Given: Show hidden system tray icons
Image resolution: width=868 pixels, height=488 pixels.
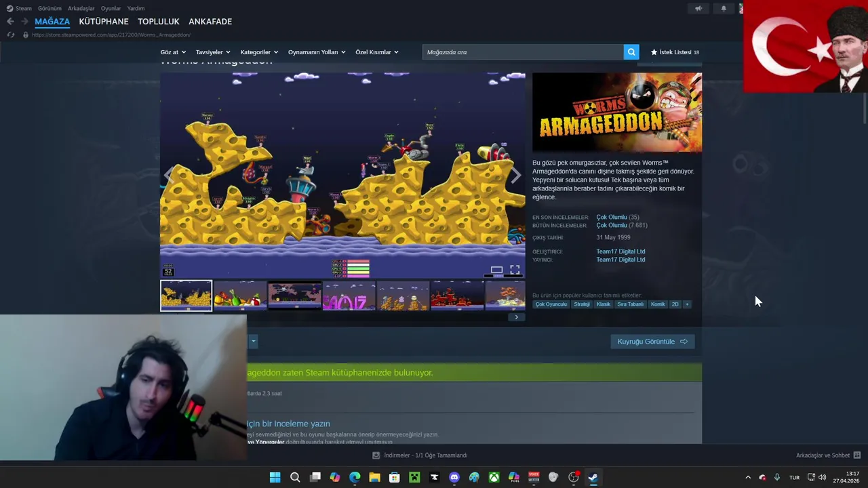Looking at the screenshot, I should [748, 477].
